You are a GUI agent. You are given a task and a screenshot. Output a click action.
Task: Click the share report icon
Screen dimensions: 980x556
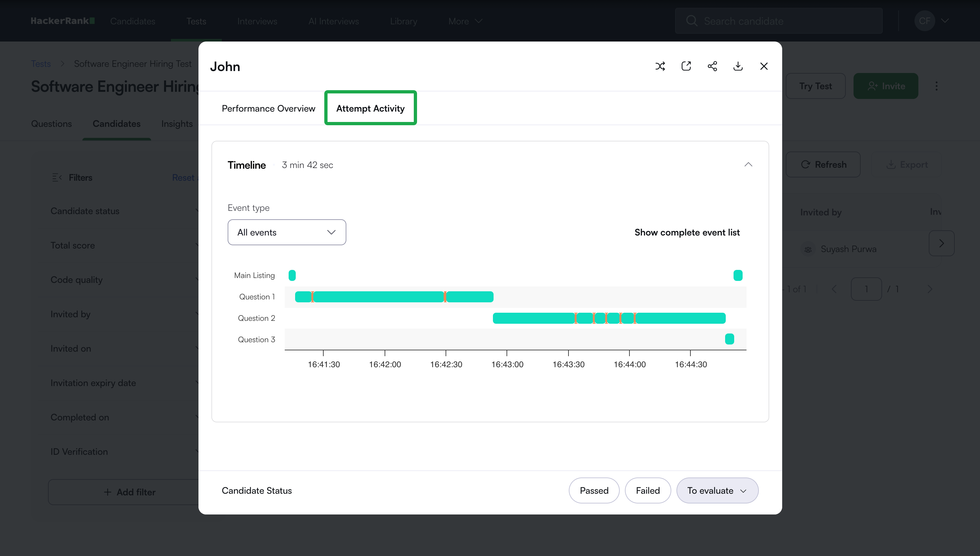(x=712, y=66)
